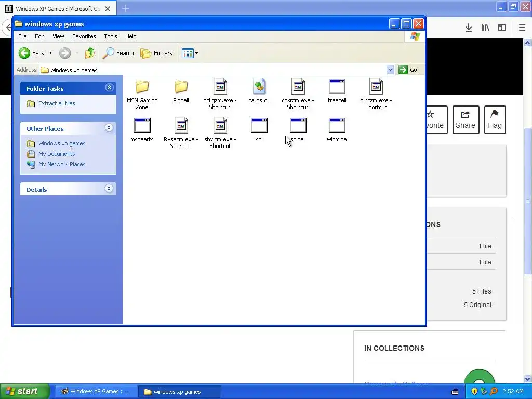This screenshot has width=532, height=399.
Task: Open browser downloads arrow icon
Action: tap(468, 28)
